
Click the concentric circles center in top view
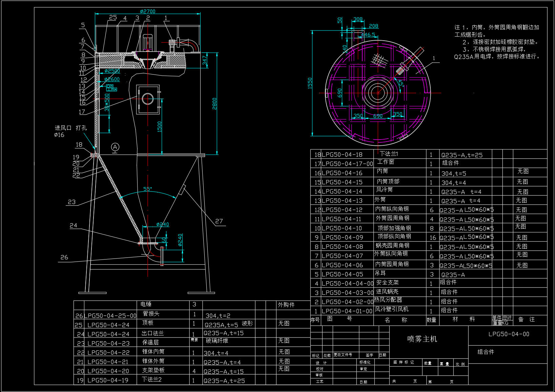[x=378, y=92]
